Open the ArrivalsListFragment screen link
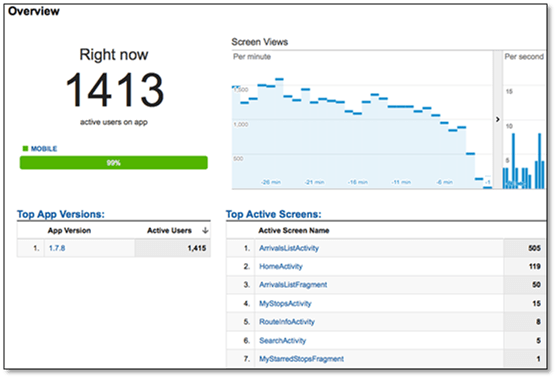Image resolution: width=556 pixels, height=378 pixels. tap(293, 285)
